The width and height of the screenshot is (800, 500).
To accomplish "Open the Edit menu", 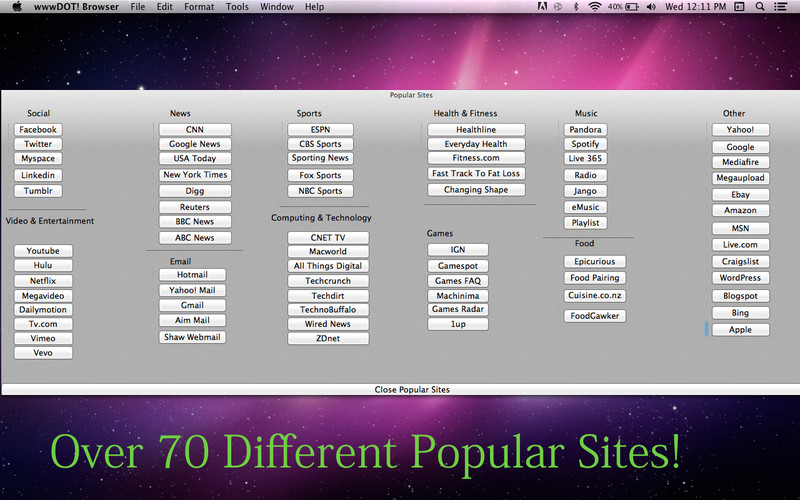I will coord(164,7).
